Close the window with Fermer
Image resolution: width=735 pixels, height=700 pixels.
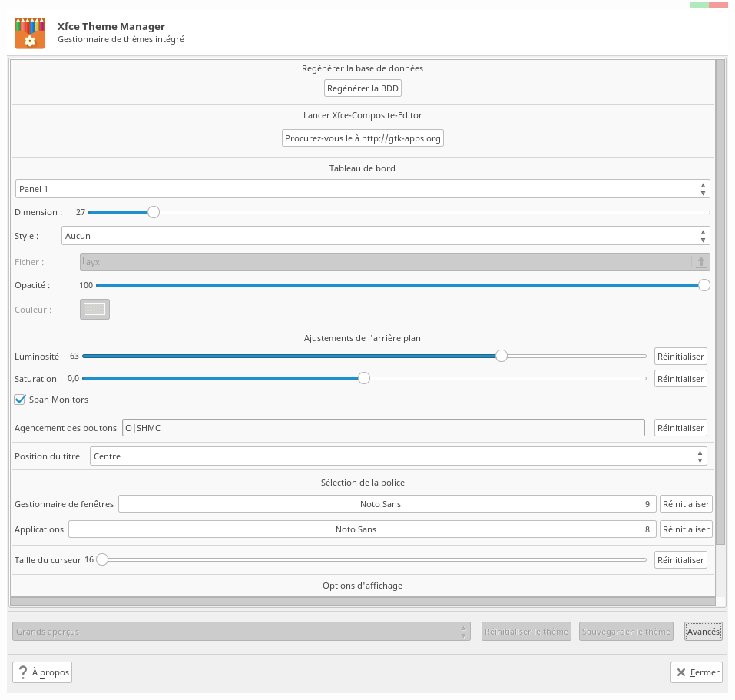[696, 672]
